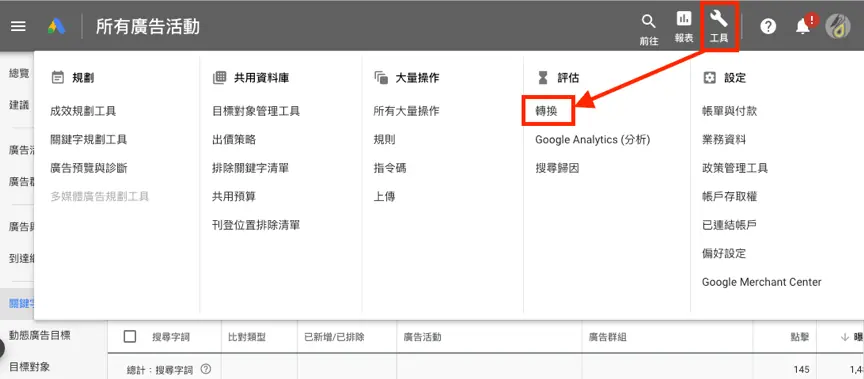Image resolution: width=864 pixels, height=379 pixels.
Task: Open 業務資料
Action: pos(724,139)
